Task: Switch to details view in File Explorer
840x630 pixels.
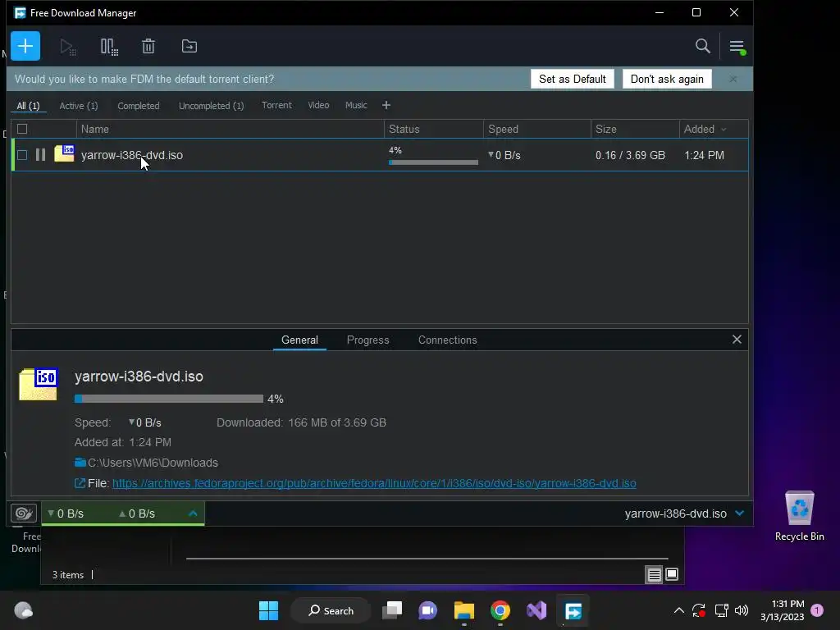Action: (654, 575)
